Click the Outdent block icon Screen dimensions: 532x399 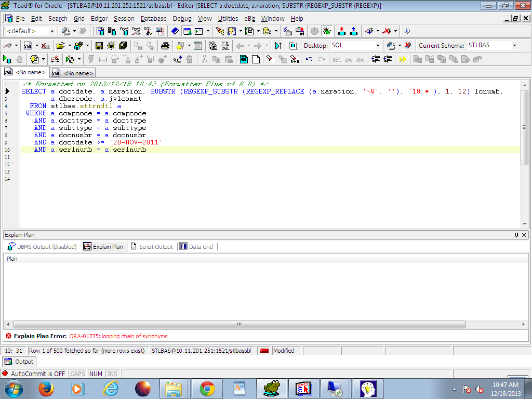[x=388, y=59]
